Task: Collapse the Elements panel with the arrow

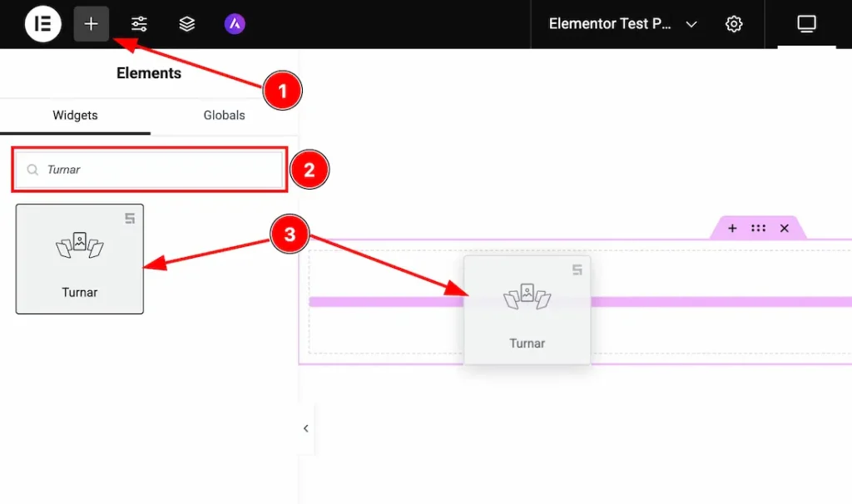Action: 305,428
